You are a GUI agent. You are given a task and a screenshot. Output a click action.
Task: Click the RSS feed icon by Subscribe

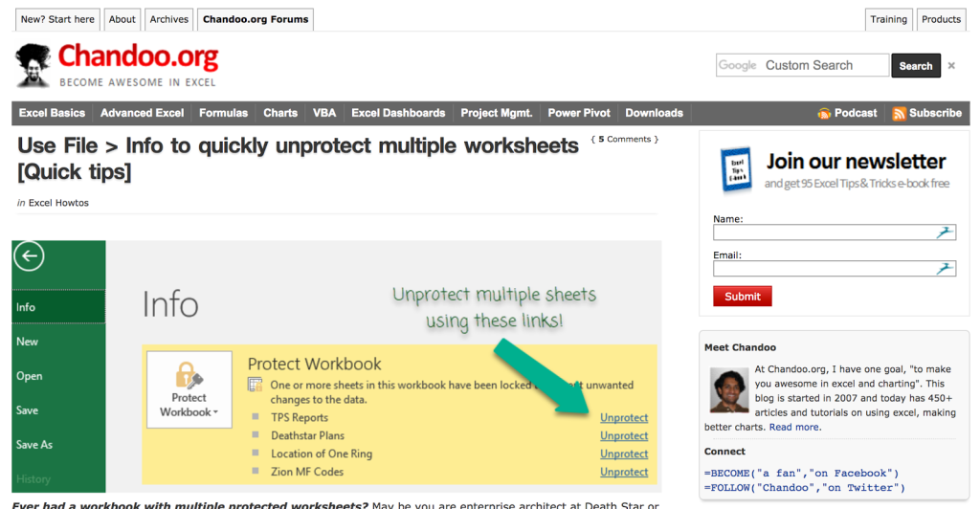(x=899, y=113)
